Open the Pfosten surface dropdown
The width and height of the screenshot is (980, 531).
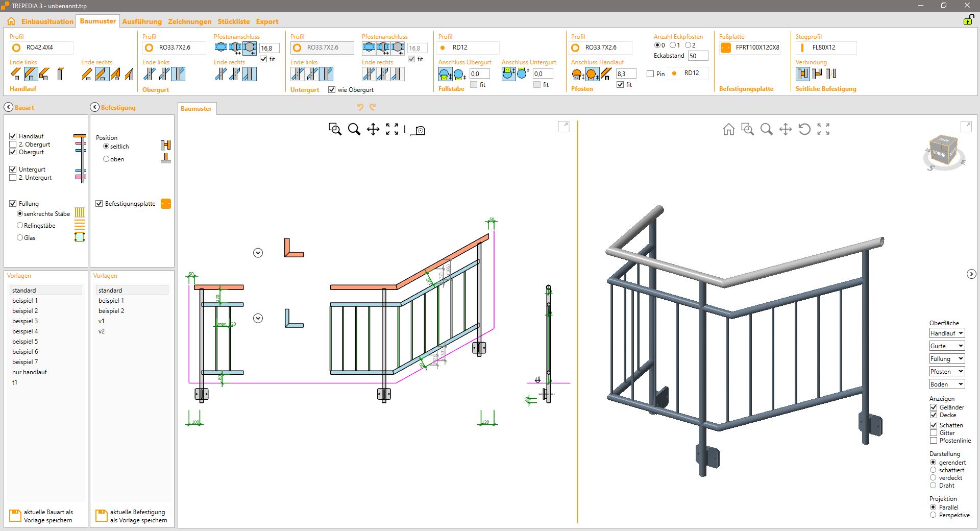pos(947,371)
